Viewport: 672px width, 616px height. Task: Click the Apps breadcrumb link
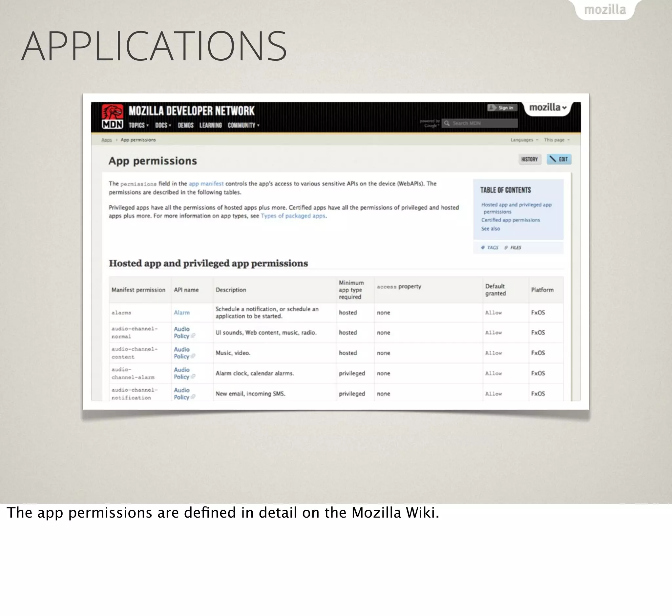pyautogui.click(x=106, y=140)
